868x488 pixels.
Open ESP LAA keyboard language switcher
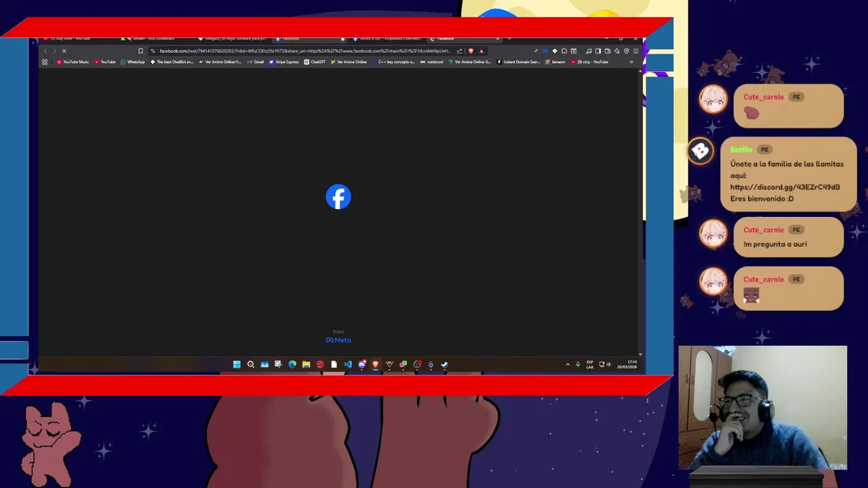[x=589, y=365]
